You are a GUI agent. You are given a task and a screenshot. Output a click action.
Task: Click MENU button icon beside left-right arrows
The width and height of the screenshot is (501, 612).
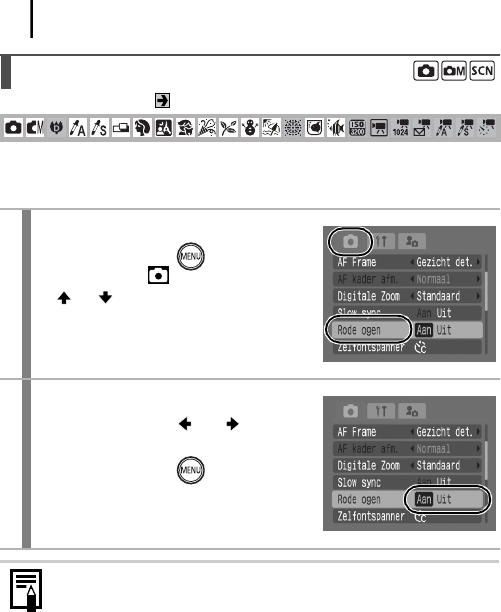pyautogui.click(x=191, y=470)
